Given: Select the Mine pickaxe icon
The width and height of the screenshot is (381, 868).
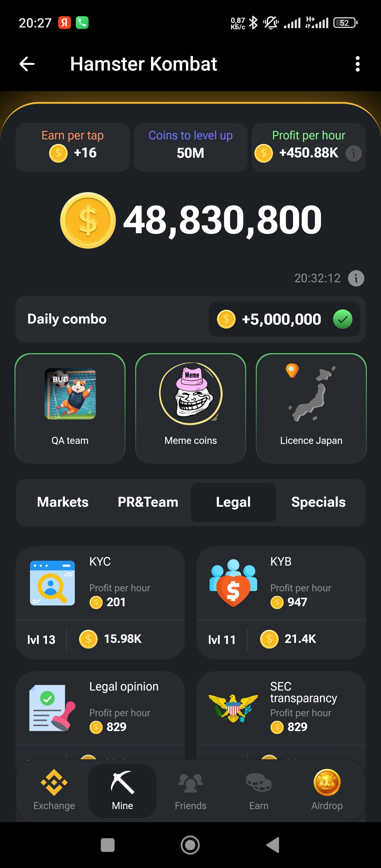Looking at the screenshot, I should click(122, 782).
